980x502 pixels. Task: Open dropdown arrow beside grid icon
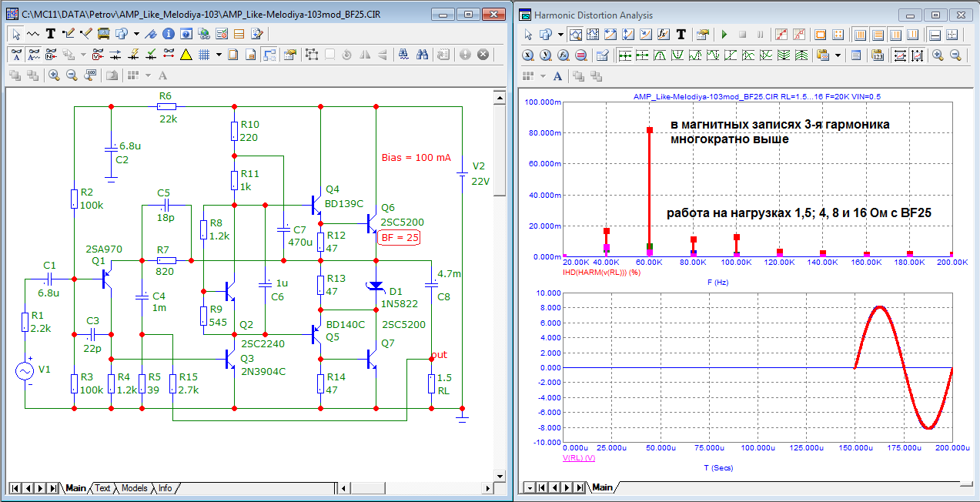pos(219,55)
